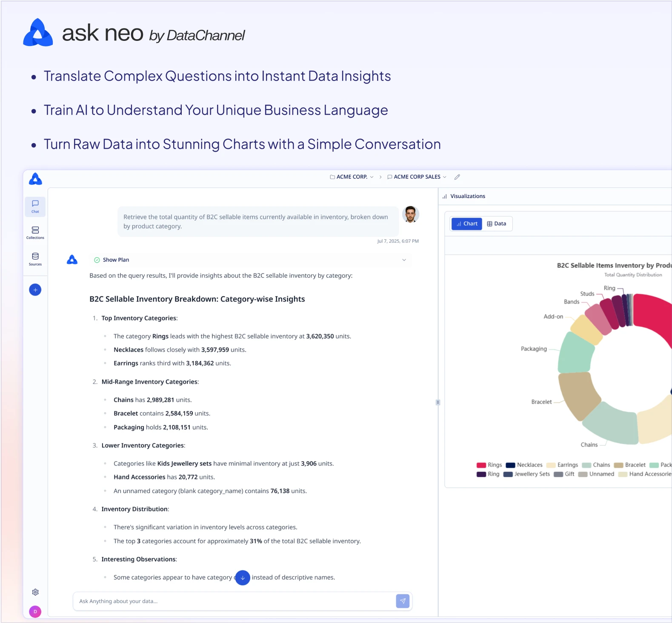Viewport: 672px width, 623px height.
Task: Click the breadcrumb arrow between ACME CORP. and ACME CORP SALES
Action: [x=380, y=177]
